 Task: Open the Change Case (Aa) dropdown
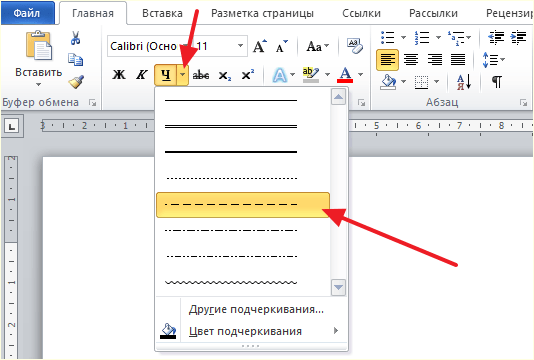[x=318, y=46]
